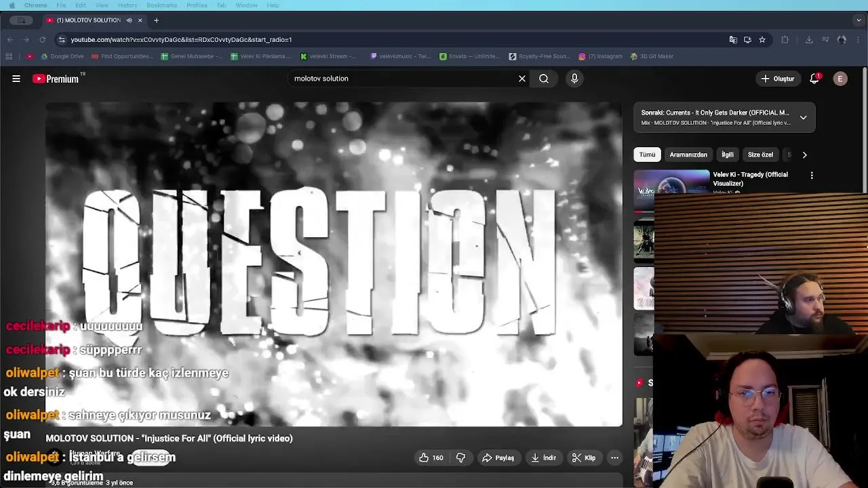The height and width of the screenshot is (488, 868).
Task: Select the İlgili filter chip
Action: coord(728,155)
